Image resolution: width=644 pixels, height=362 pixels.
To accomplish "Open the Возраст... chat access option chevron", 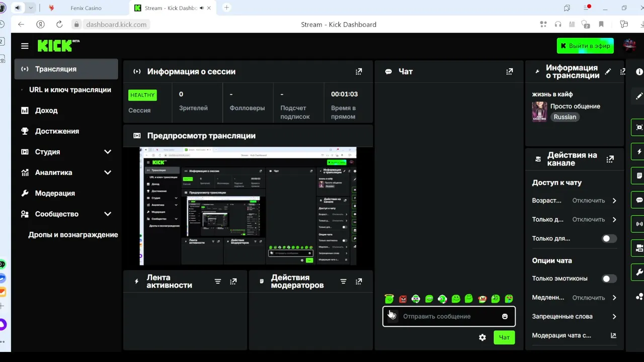I will point(614,201).
